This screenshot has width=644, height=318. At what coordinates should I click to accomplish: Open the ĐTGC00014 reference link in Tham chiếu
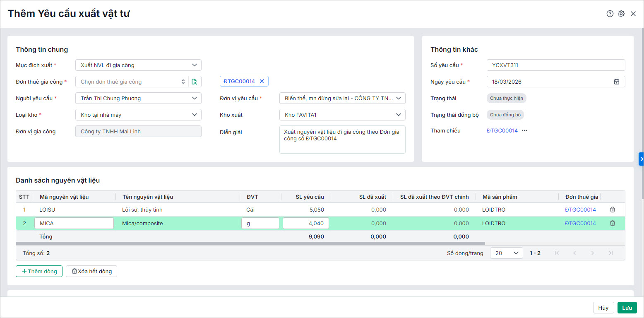[502, 130]
